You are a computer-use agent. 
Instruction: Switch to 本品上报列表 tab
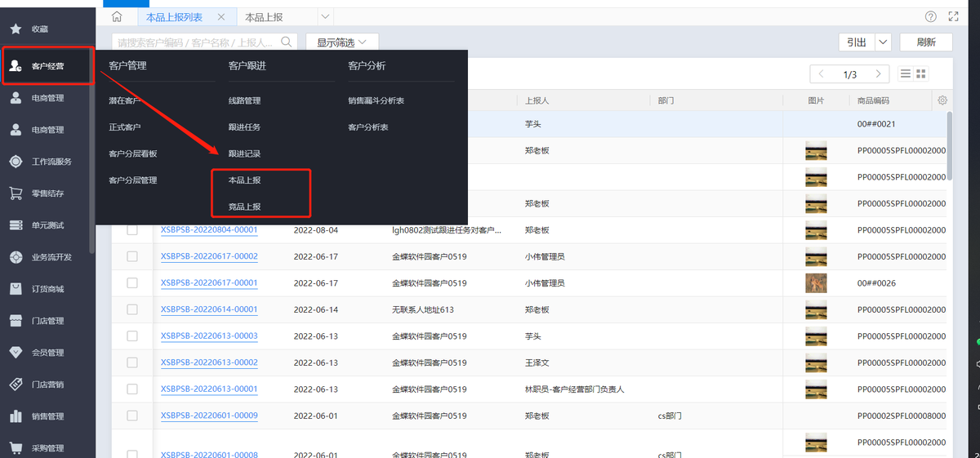point(174,17)
